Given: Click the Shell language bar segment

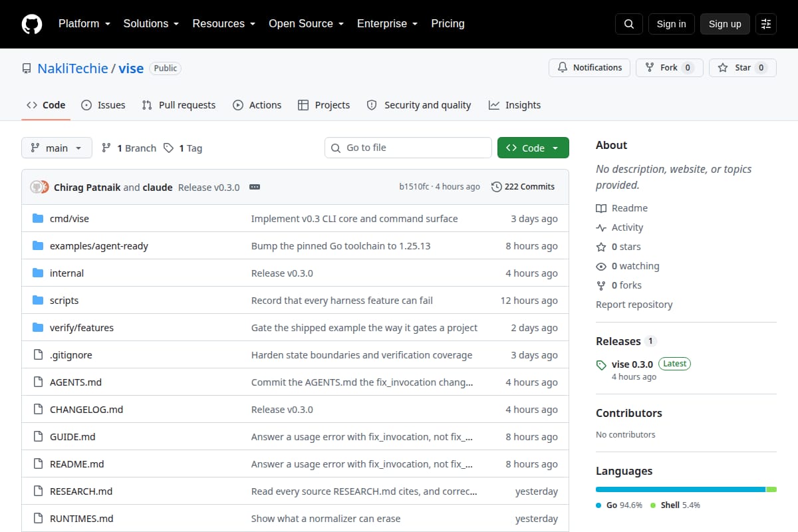Looking at the screenshot, I should pyautogui.click(x=771, y=489).
